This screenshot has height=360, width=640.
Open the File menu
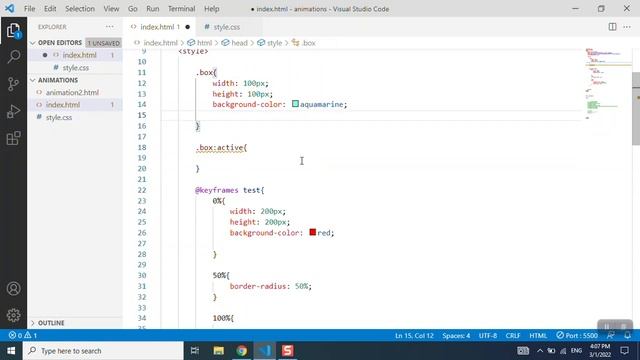[29, 9]
